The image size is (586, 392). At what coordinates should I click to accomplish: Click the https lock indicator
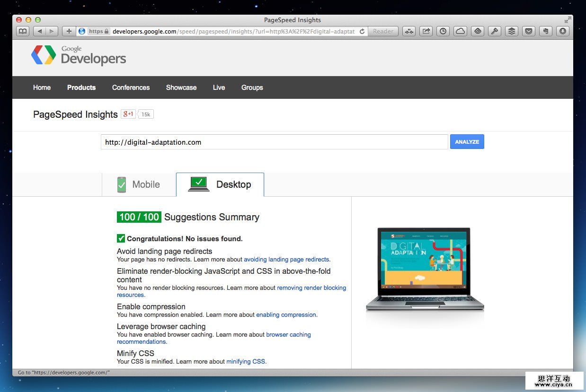click(99, 31)
